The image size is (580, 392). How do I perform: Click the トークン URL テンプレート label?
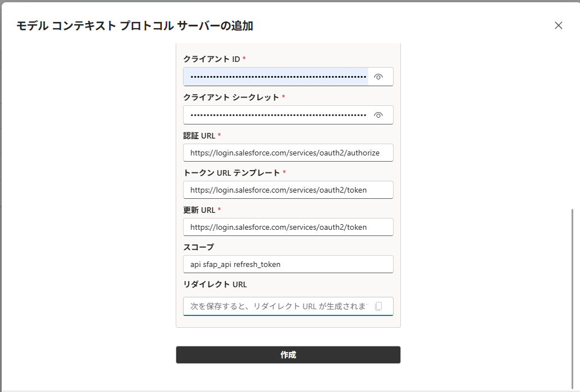tap(231, 173)
